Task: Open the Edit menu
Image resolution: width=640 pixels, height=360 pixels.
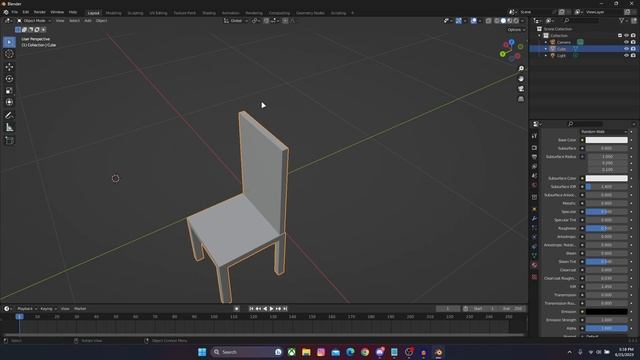Action: coord(26,12)
